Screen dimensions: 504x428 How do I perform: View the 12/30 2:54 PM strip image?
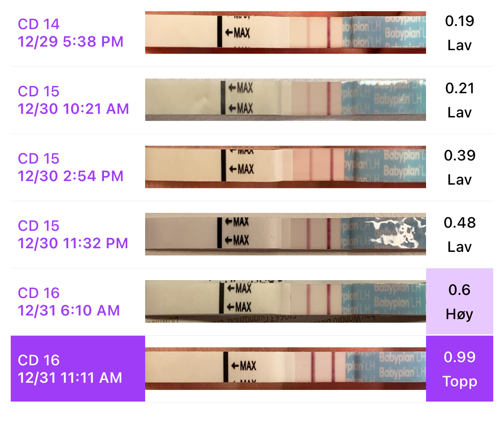click(x=285, y=167)
